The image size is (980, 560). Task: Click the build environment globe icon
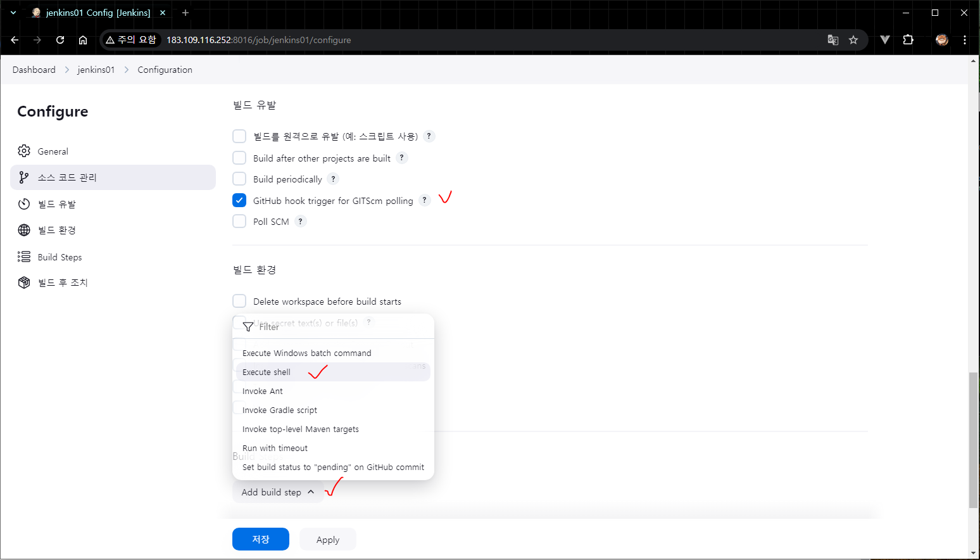[x=24, y=230]
